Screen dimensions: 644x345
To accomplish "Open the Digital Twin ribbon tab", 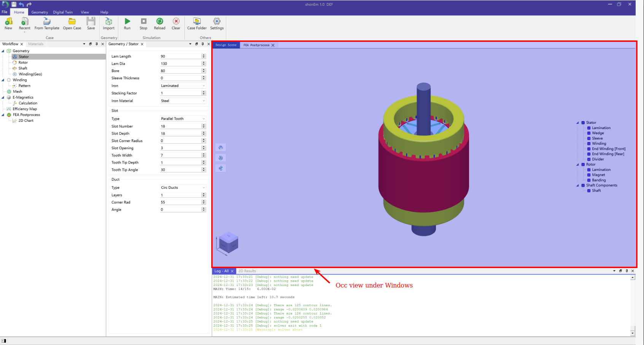I will coord(63,12).
